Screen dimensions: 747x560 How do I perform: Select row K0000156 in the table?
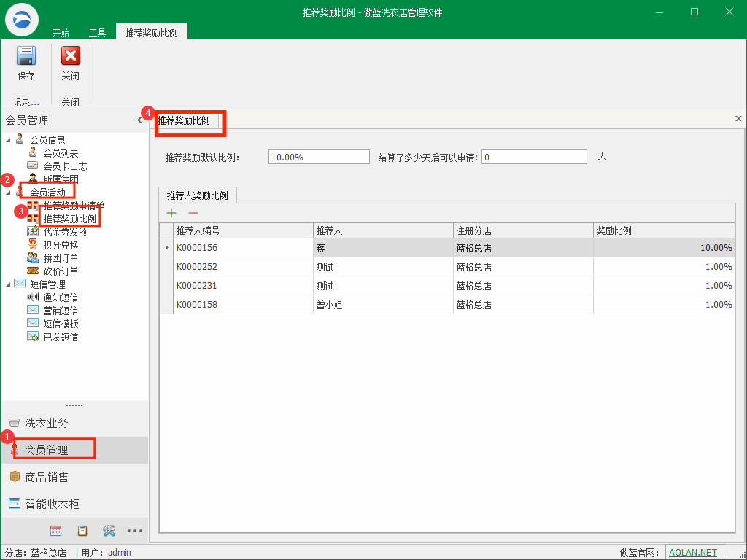click(447, 248)
